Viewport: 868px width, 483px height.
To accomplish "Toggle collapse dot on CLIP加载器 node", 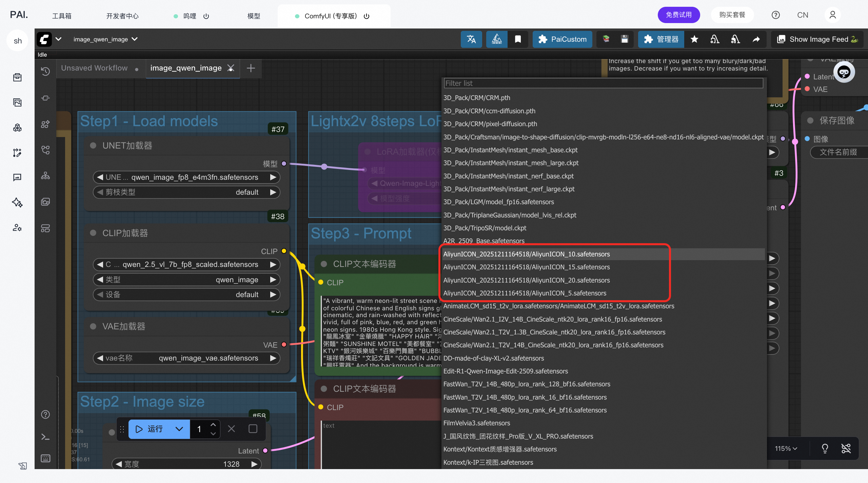I will click(93, 233).
